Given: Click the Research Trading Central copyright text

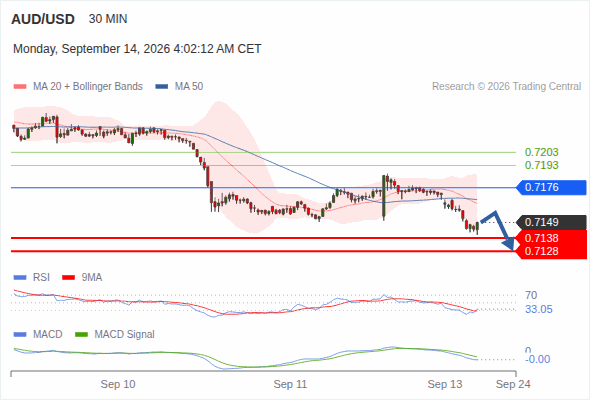Looking at the screenshot, I should click(x=506, y=87).
